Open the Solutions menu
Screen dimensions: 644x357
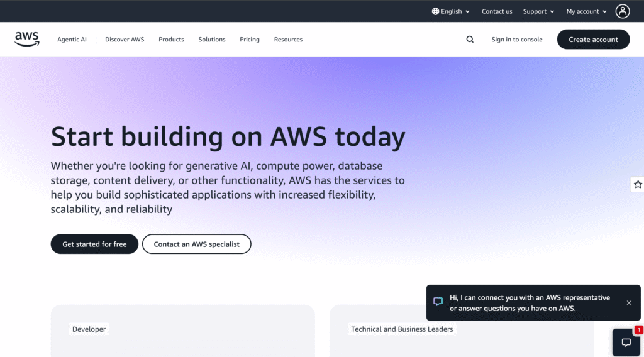click(x=212, y=40)
